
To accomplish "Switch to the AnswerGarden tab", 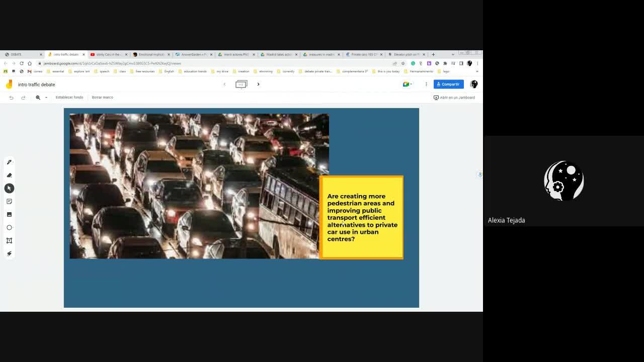I will click(x=194, y=54).
